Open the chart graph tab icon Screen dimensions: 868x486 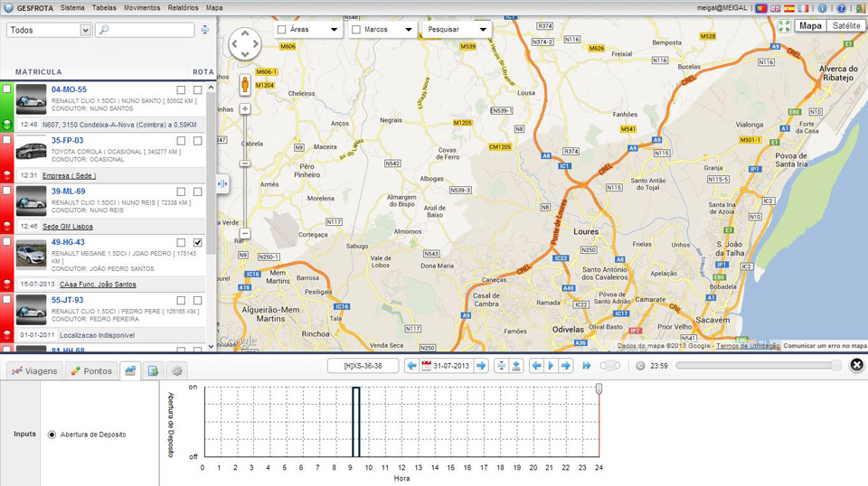pyautogui.click(x=130, y=370)
